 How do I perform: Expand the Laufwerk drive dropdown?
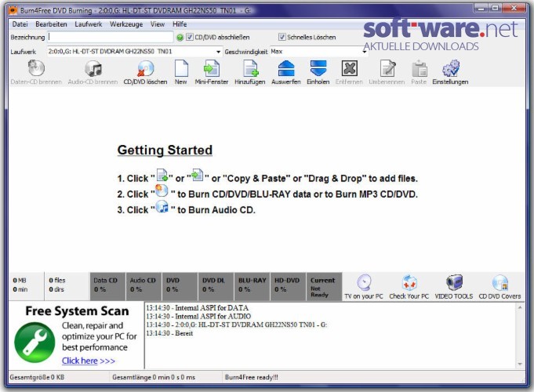[218, 52]
